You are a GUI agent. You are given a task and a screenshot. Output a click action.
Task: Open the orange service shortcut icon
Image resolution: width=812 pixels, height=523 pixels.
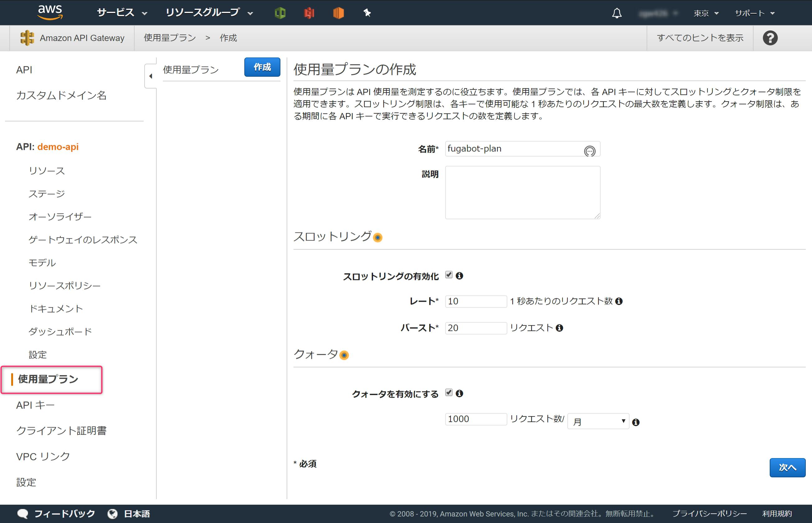pyautogui.click(x=338, y=13)
